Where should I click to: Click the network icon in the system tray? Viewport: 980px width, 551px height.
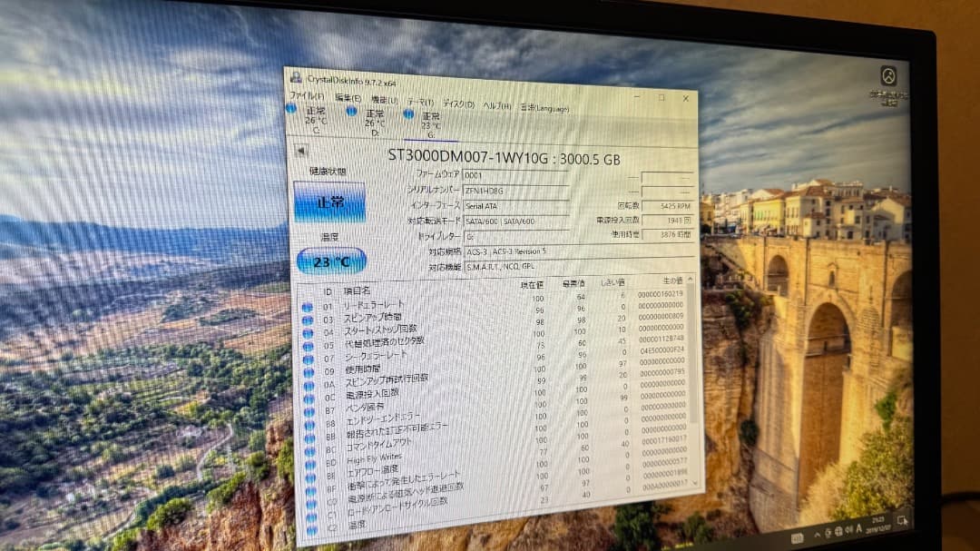[838, 531]
